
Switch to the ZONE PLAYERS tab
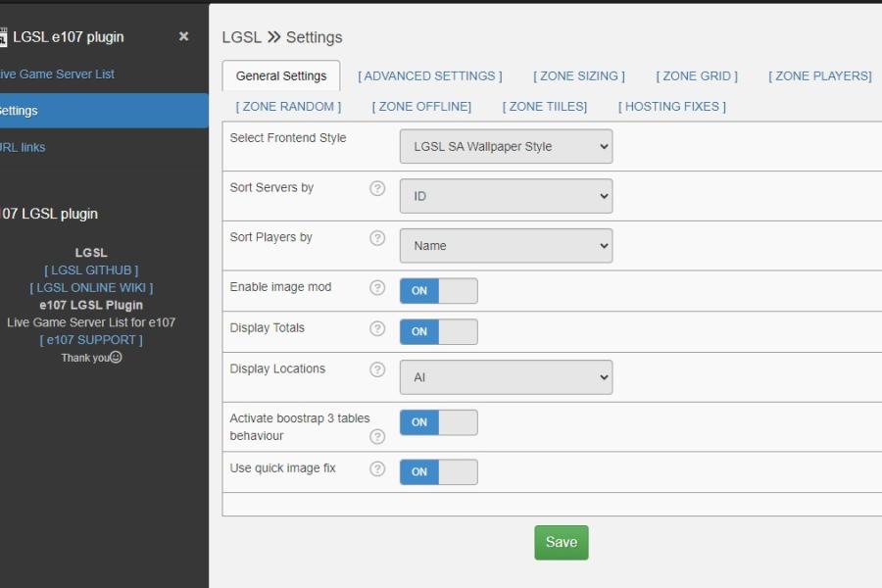[x=820, y=76]
